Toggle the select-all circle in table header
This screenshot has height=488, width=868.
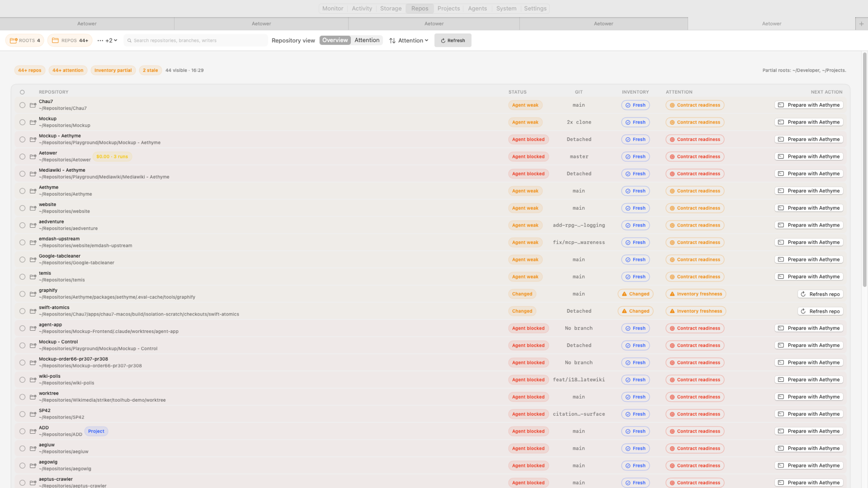pyautogui.click(x=22, y=92)
